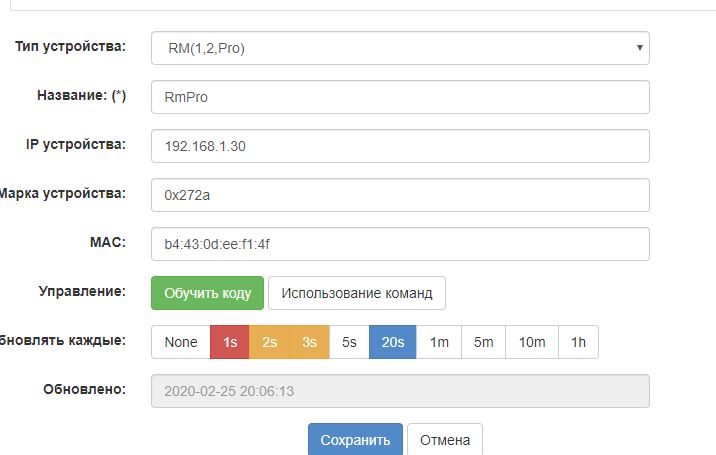Click the device mark field 0x272a
Viewport: 716px width, 455px height.
pos(400,195)
